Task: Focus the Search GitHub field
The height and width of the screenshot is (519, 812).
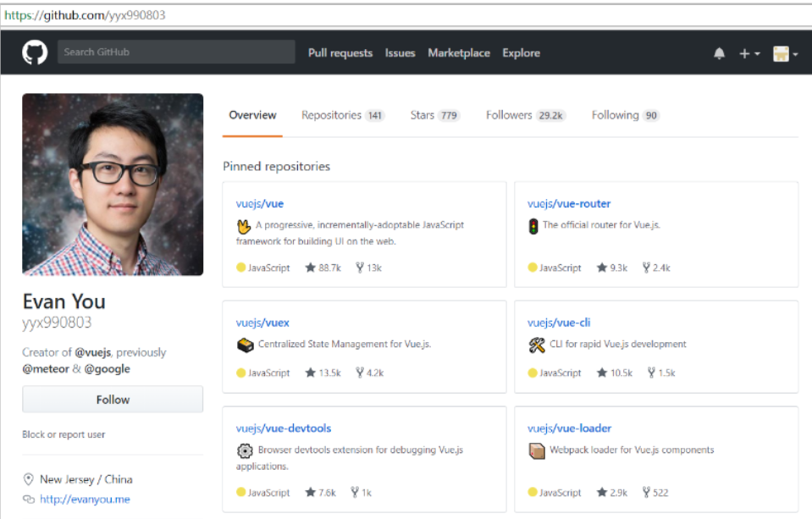Action: tap(176, 52)
